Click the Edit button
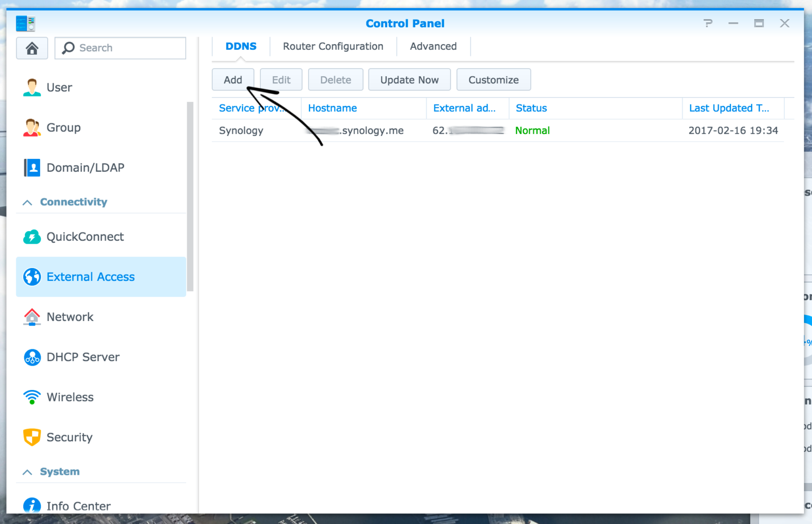812x524 pixels. point(281,80)
